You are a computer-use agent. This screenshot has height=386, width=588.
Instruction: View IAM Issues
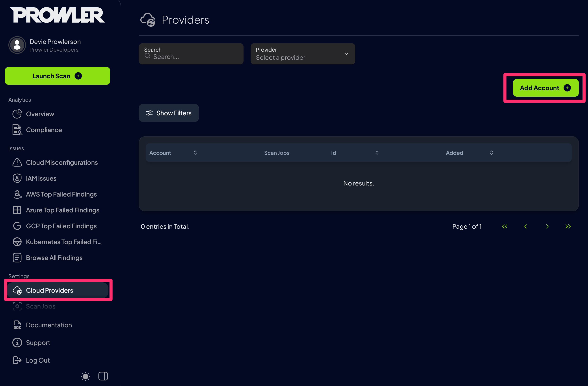point(41,178)
